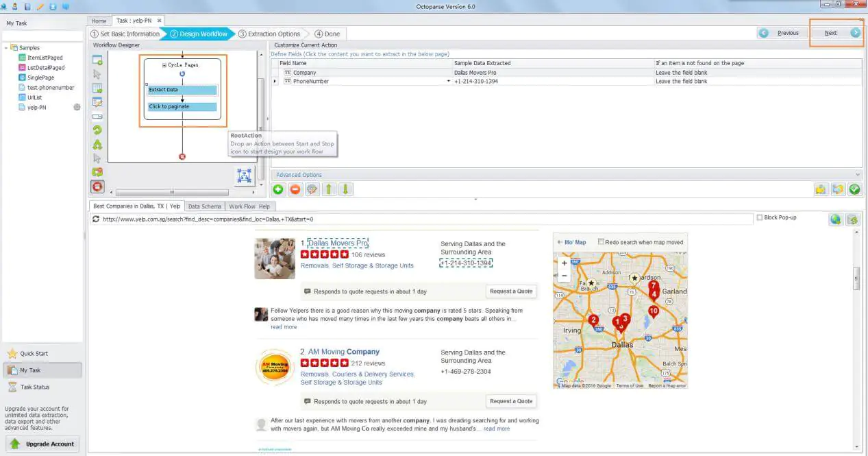This screenshot has width=868, height=456.
Task: Open Quick Start in the sidebar
Action: click(x=34, y=354)
